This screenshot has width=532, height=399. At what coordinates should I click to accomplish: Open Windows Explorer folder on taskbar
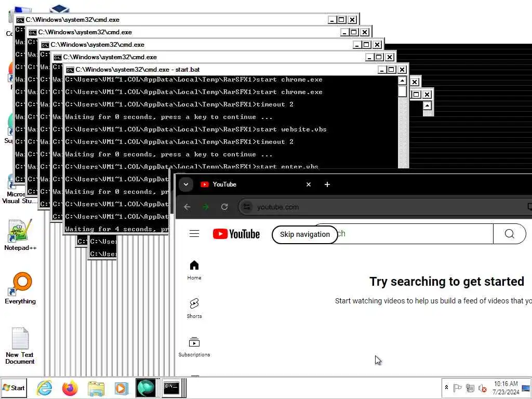(x=96, y=388)
